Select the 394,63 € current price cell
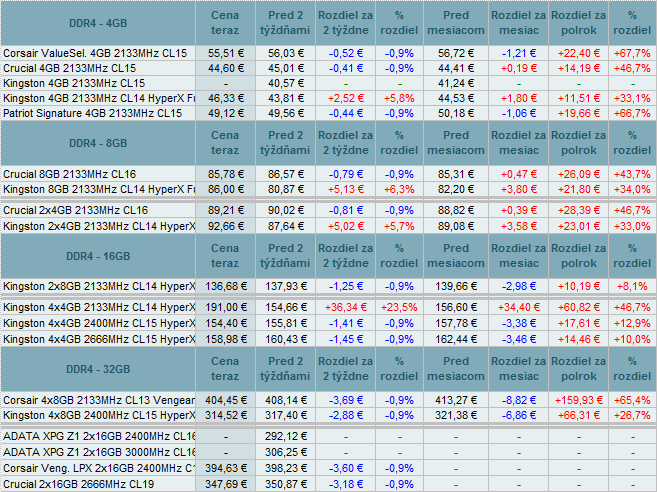Image resolution: width=657 pixels, height=492 pixels. (x=225, y=469)
